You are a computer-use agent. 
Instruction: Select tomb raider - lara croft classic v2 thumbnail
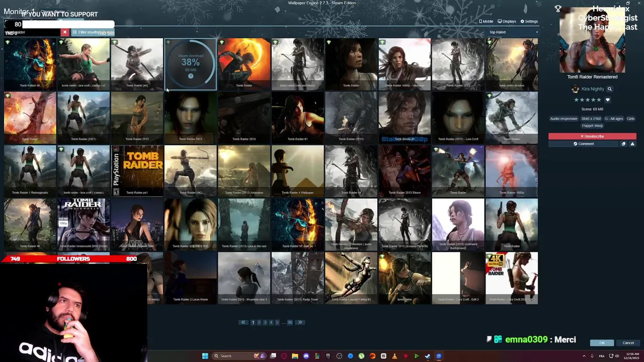coord(84,64)
